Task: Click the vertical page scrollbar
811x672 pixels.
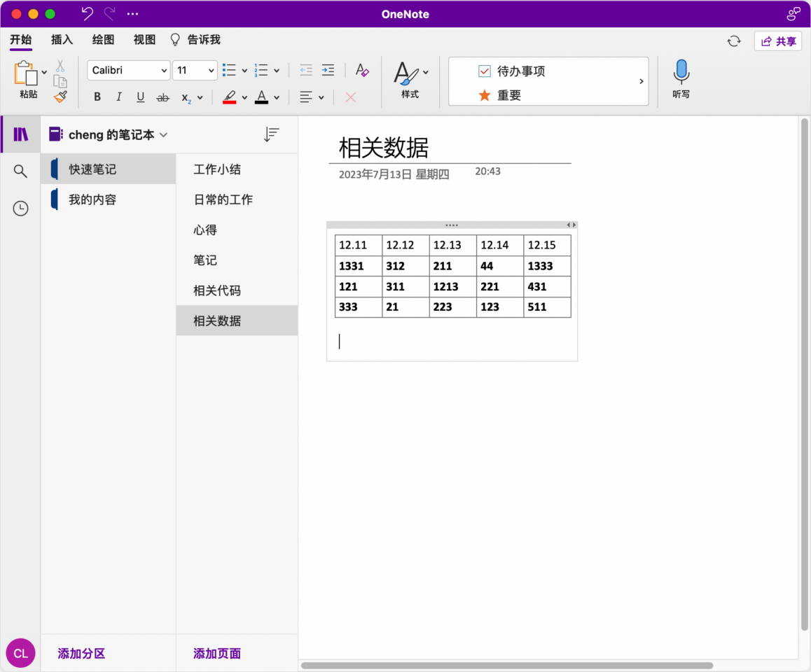Action: point(804,374)
